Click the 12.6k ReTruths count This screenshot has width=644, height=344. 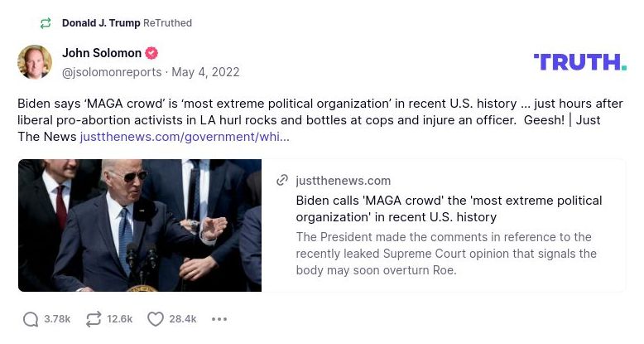tap(119, 319)
